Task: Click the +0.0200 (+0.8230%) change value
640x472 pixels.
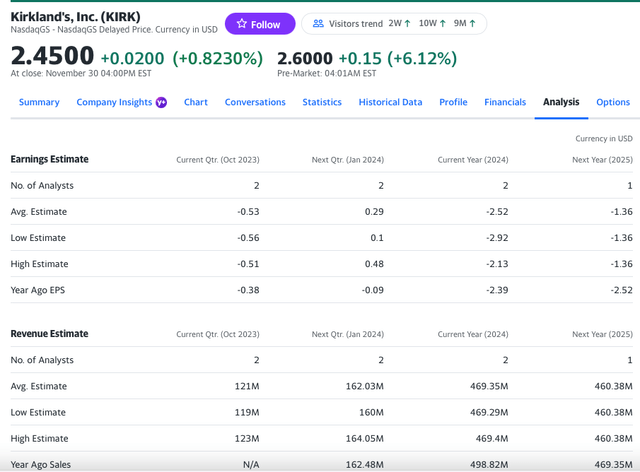Action: pos(182,58)
